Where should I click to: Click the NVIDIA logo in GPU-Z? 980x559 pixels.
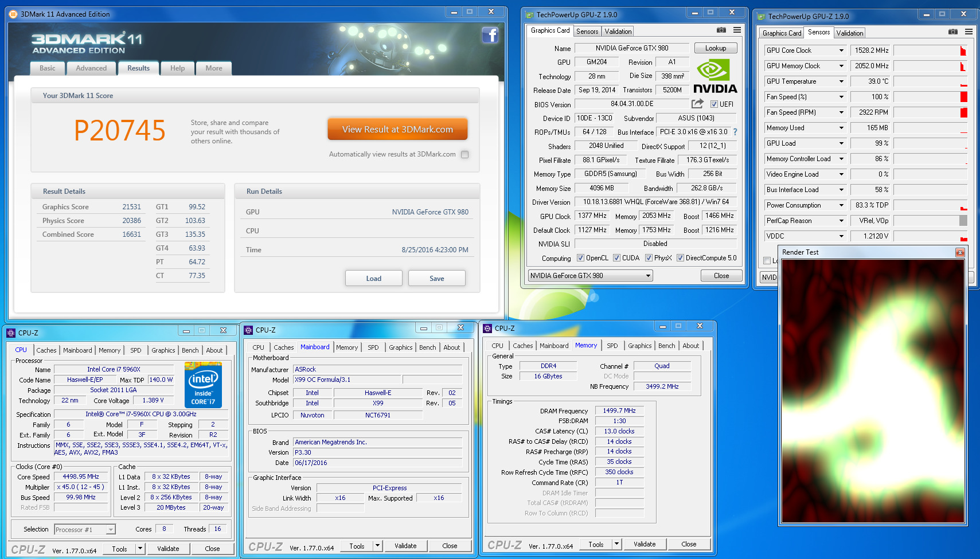click(715, 77)
